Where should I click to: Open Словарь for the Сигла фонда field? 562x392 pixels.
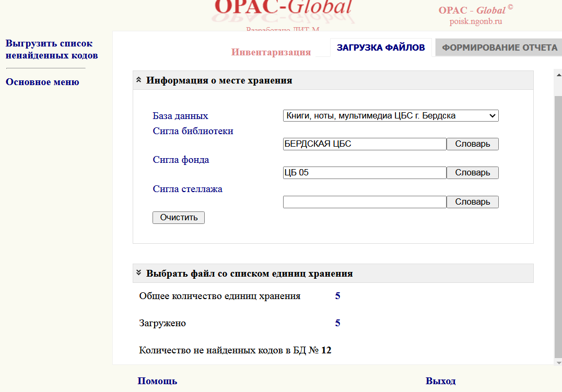point(472,173)
